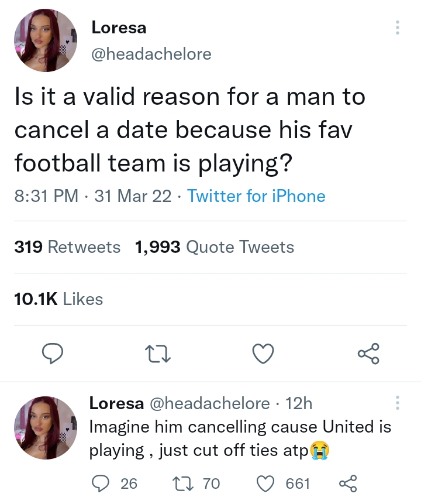Retweet the main tweet
The image size is (421, 504).
158,353
